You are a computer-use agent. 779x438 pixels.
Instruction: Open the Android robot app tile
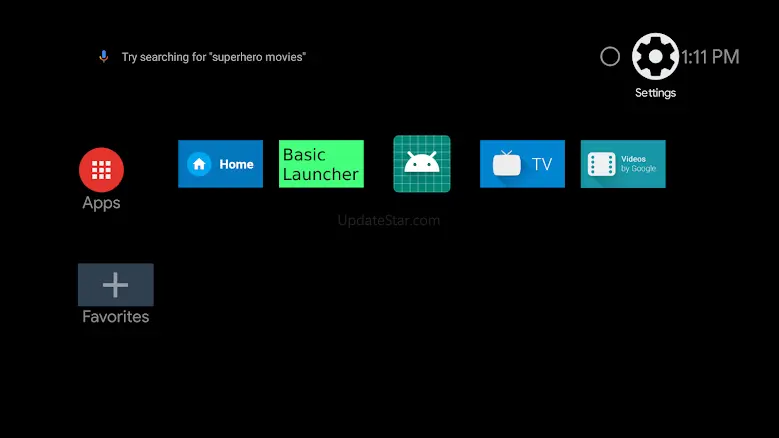tap(422, 164)
